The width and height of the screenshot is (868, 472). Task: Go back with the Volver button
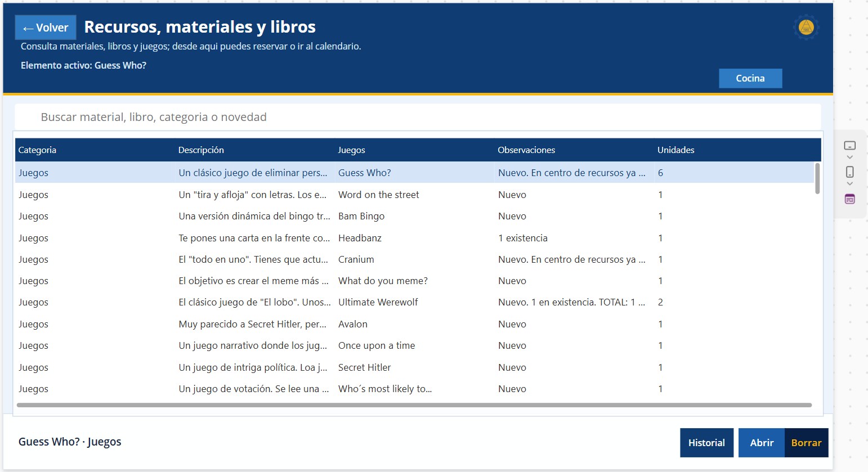click(x=46, y=28)
